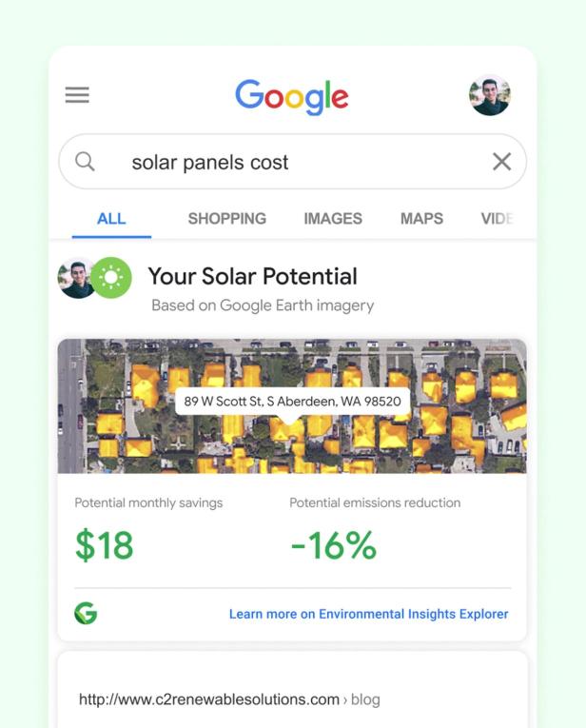Click the green Google G logo

[86, 614]
